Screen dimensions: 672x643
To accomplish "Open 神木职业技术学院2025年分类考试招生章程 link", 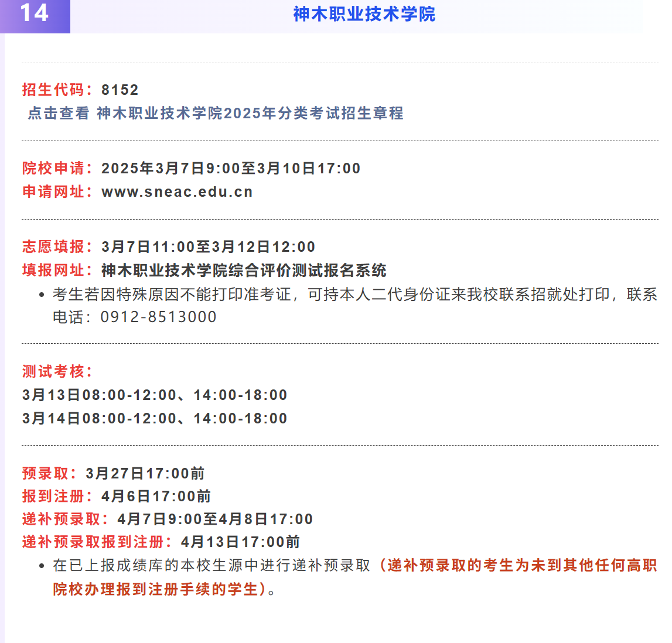I will tap(251, 114).
